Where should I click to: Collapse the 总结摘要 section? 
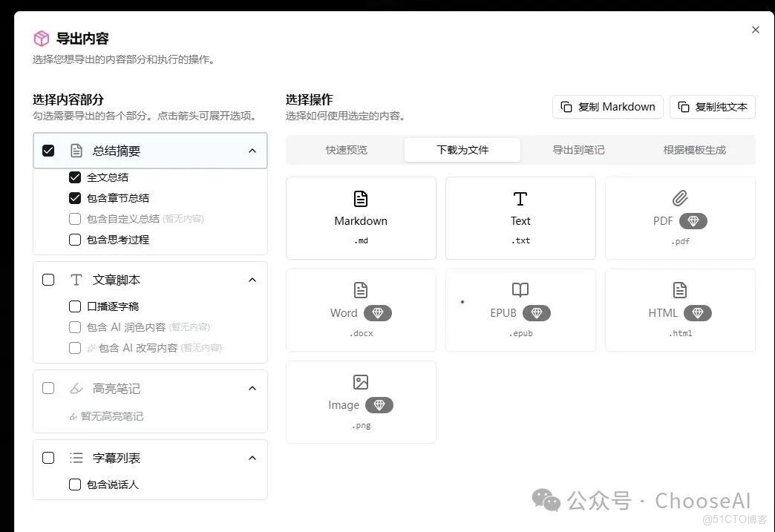(x=252, y=150)
